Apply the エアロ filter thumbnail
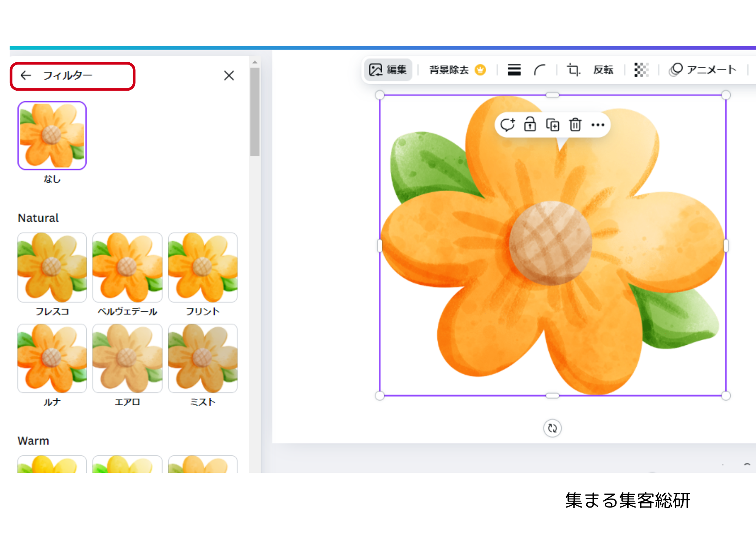Screen dimensions: 756x534 click(127, 358)
